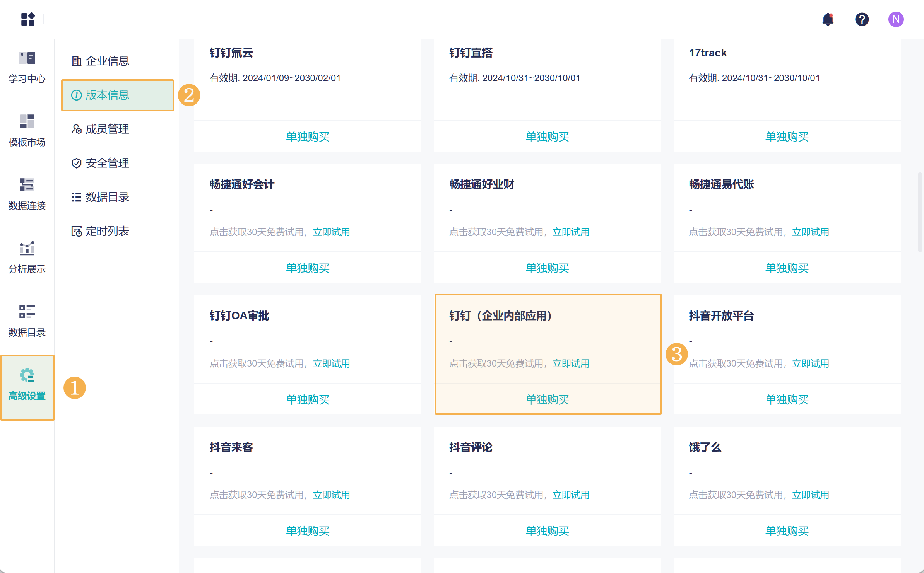Click 单独购买 under 17track
Viewport: 924px width, 573px height.
pyautogui.click(x=787, y=136)
